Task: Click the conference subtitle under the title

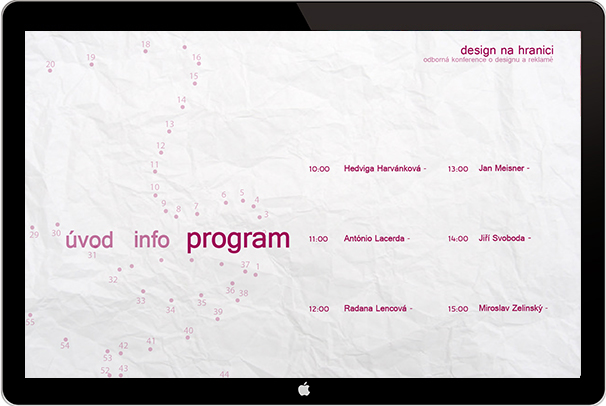Action: click(x=488, y=61)
